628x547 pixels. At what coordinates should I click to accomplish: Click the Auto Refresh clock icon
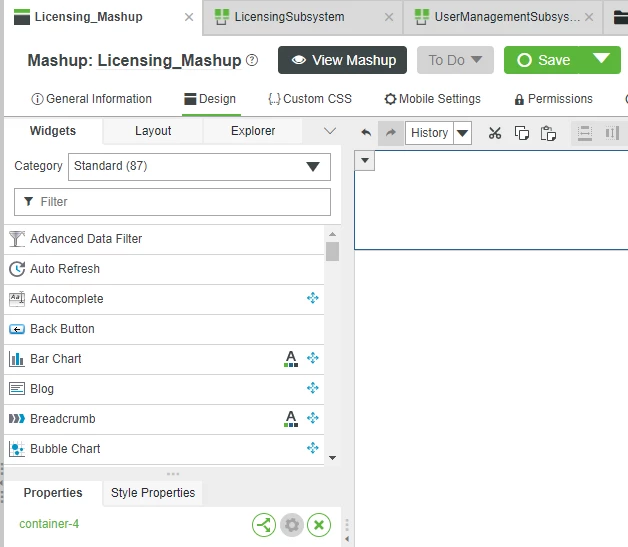[x=17, y=269]
